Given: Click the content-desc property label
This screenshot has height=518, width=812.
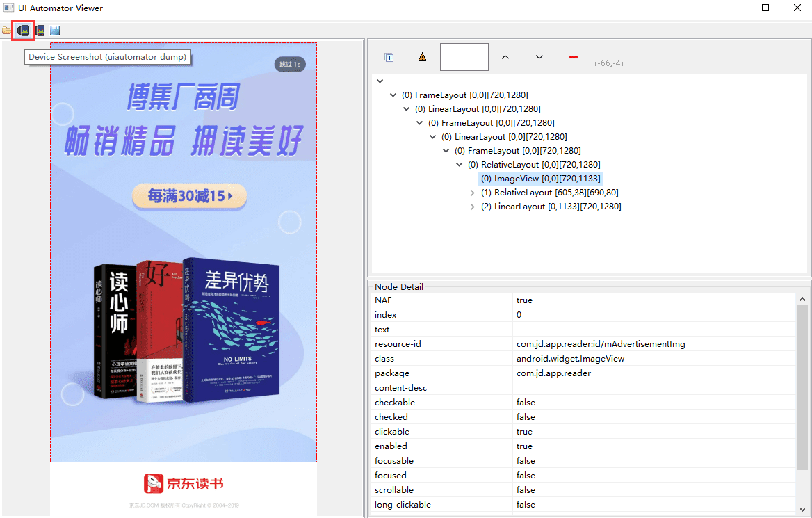Looking at the screenshot, I should click(401, 387).
